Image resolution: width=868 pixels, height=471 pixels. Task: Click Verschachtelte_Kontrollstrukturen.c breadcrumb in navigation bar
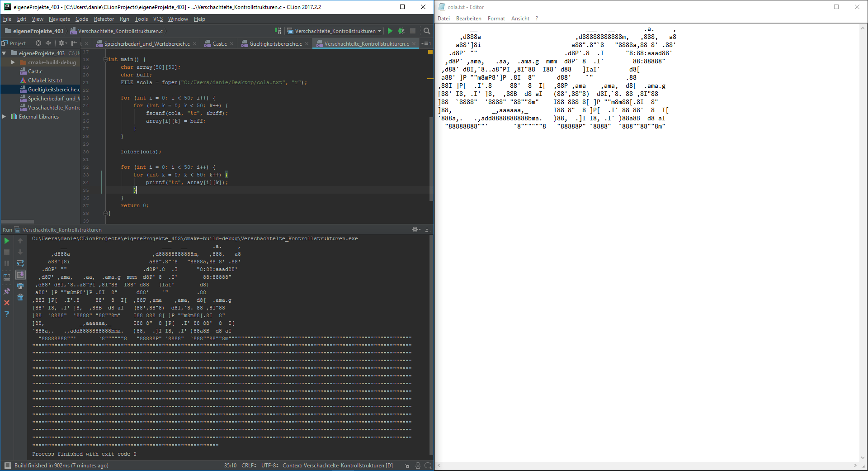pyautogui.click(x=117, y=31)
